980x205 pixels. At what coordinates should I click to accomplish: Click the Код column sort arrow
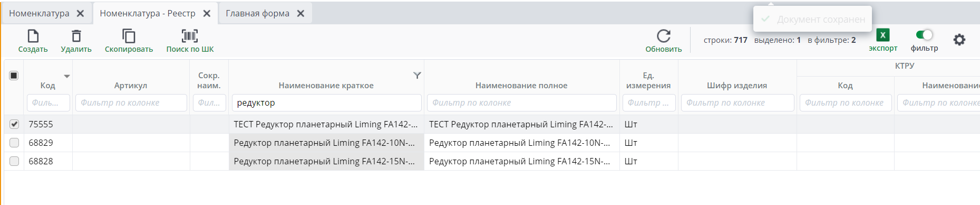tap(67, 77)
